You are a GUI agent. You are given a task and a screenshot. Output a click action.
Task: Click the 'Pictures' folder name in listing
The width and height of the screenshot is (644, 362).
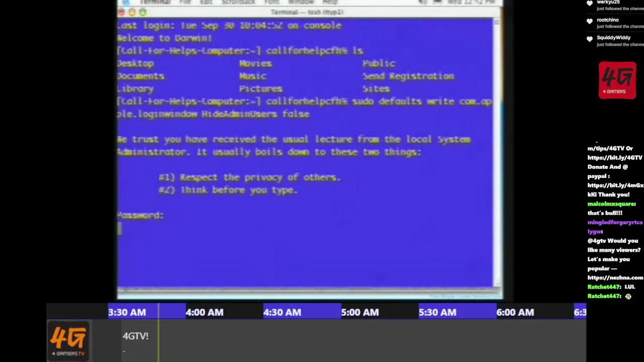[261, 88]
